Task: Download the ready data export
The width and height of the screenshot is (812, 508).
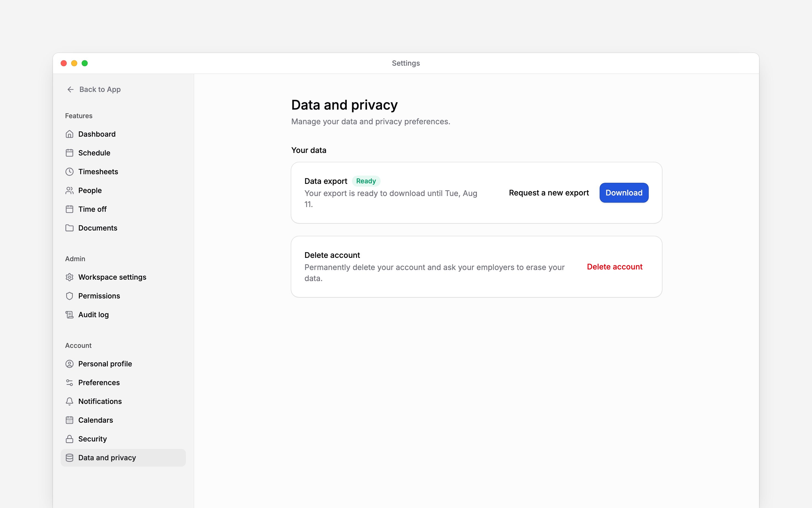Action: [624, 193]
